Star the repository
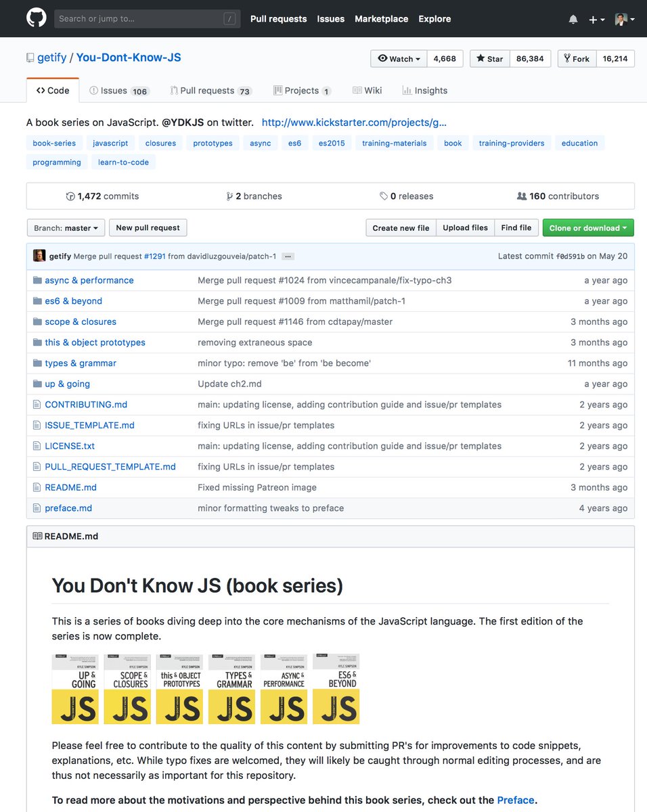Viewport: 647px width, 812px height. [x=490, y=59]
